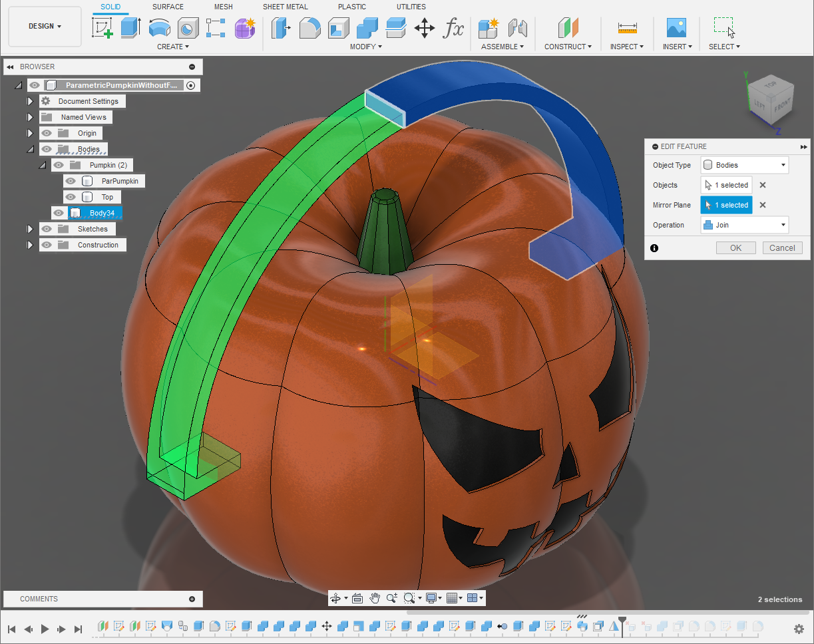Select the Press Pull tool

[x=281, y=28]
